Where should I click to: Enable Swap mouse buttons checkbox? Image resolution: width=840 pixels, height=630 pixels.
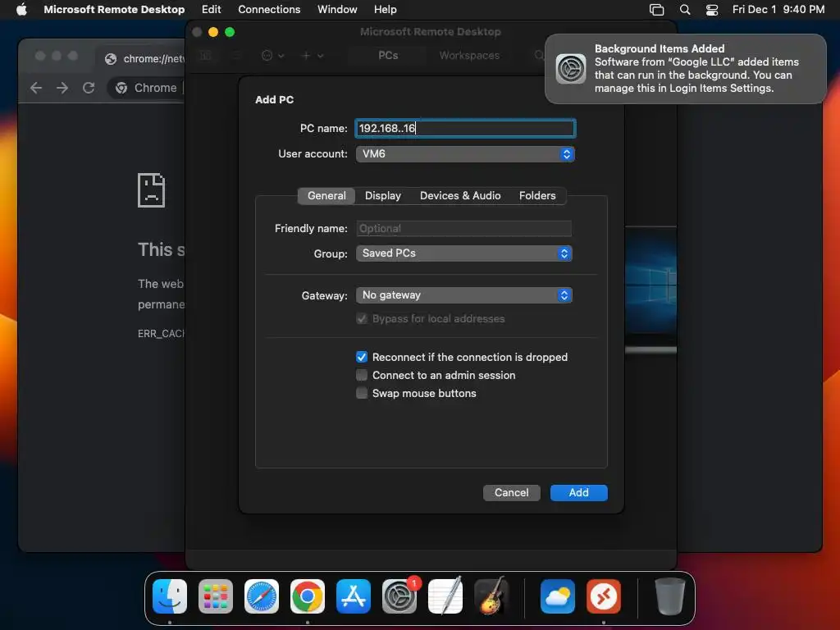[x=362, y=393]
